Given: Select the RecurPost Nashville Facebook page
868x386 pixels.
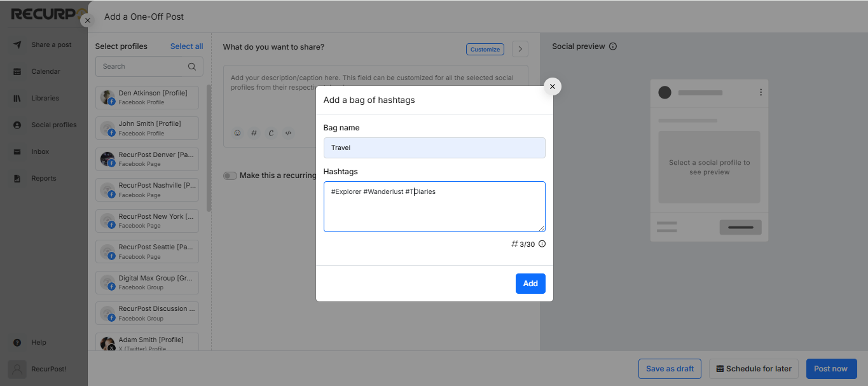Looking at the screenshot, I should pyautogui.click(x=147, y=190).
